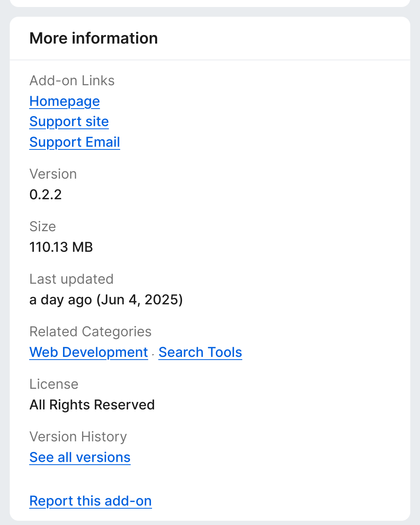Select the size value 110.13 MB
Screen dimensions: 420x525
tap(61, 247)
